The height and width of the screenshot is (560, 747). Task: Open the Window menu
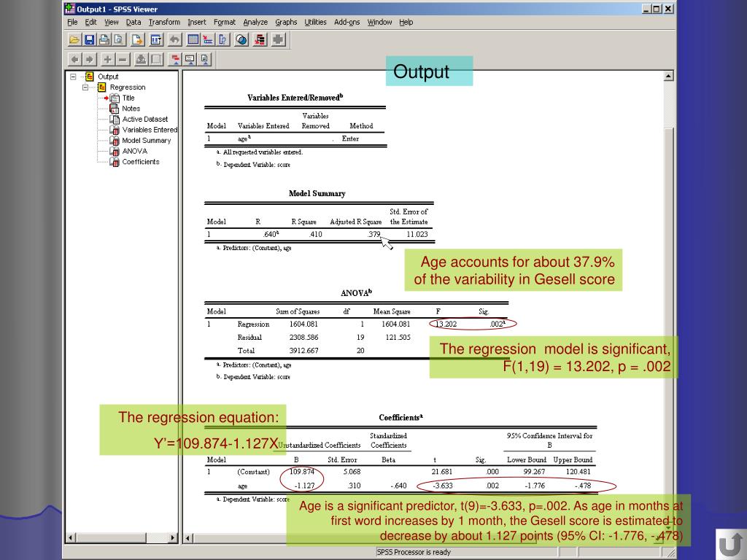(379, 22)
